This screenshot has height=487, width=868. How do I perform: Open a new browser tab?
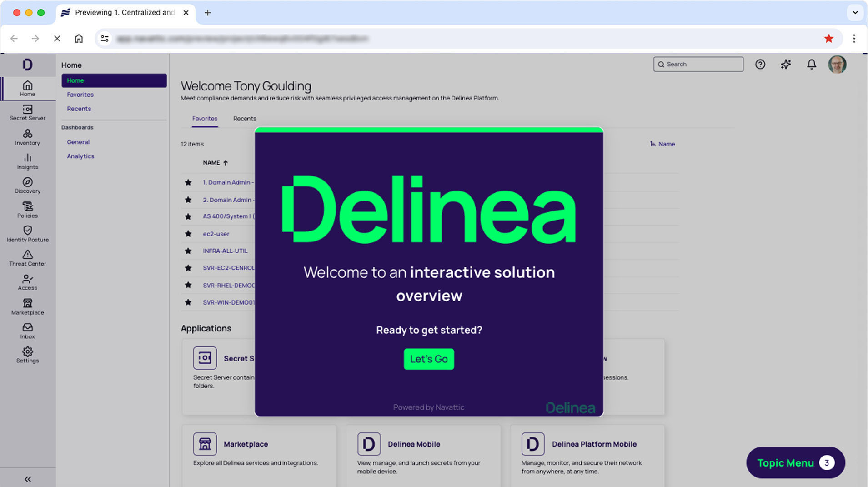[x=207, y=13]
